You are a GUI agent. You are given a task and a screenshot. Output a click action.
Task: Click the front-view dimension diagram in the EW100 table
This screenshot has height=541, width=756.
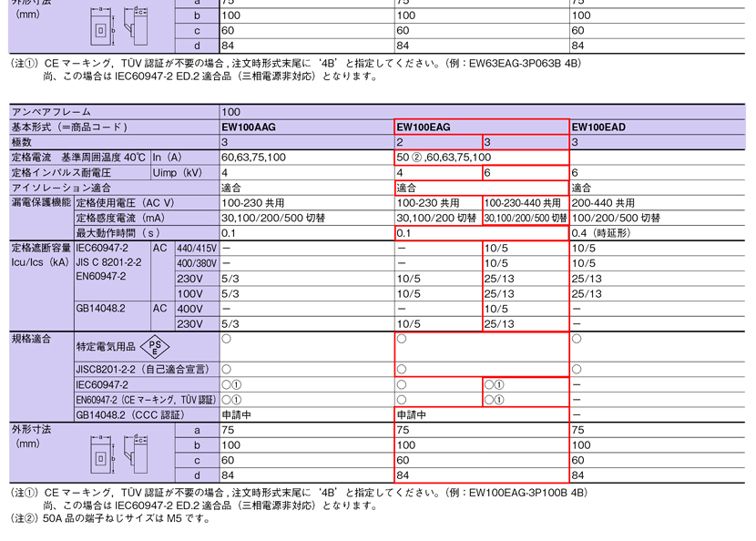click(x=103, y=454)
